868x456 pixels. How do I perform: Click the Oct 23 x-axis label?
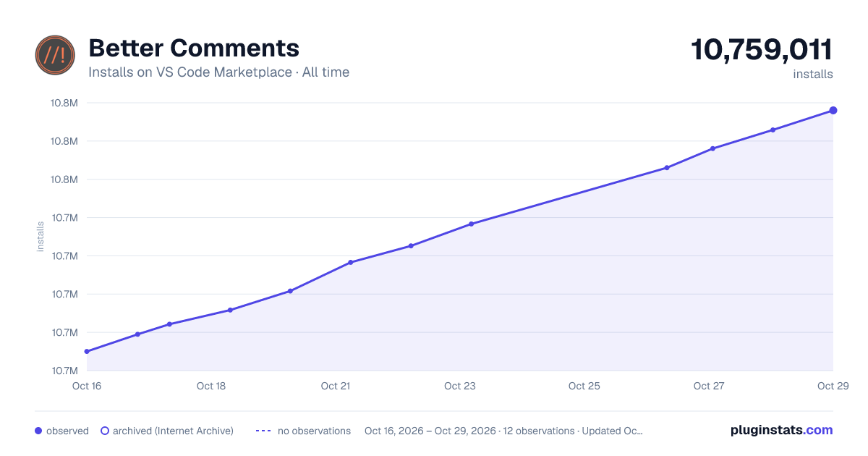coord(460,386)
